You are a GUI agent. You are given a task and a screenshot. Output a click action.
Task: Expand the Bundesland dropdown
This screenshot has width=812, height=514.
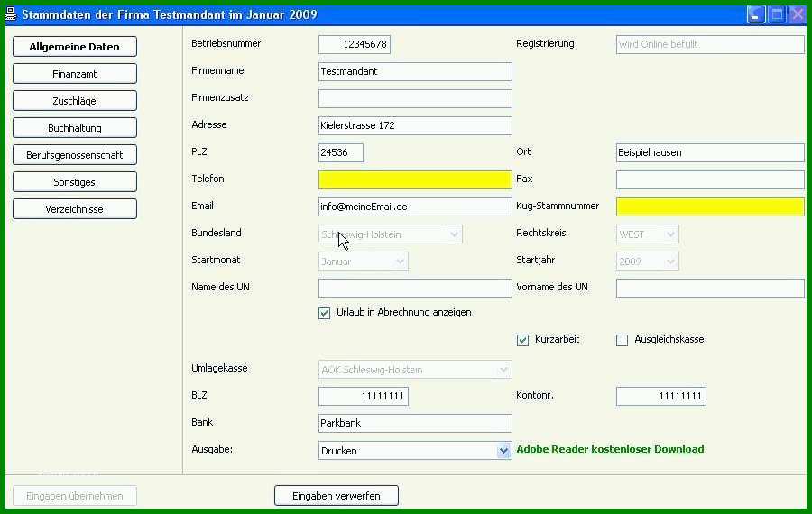454,234
